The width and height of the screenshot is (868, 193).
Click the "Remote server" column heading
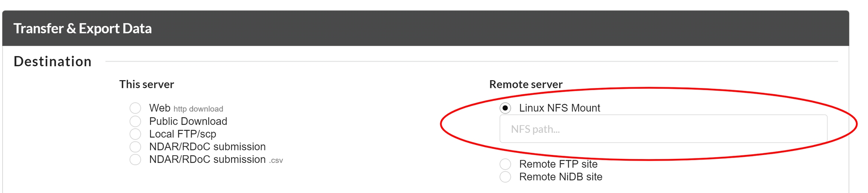(x=526, y=84)
